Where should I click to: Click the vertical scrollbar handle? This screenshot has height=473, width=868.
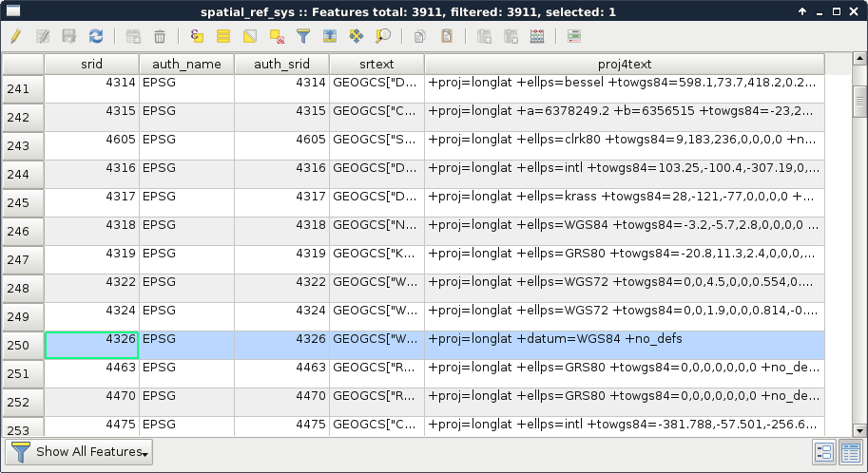pos(859,99)
